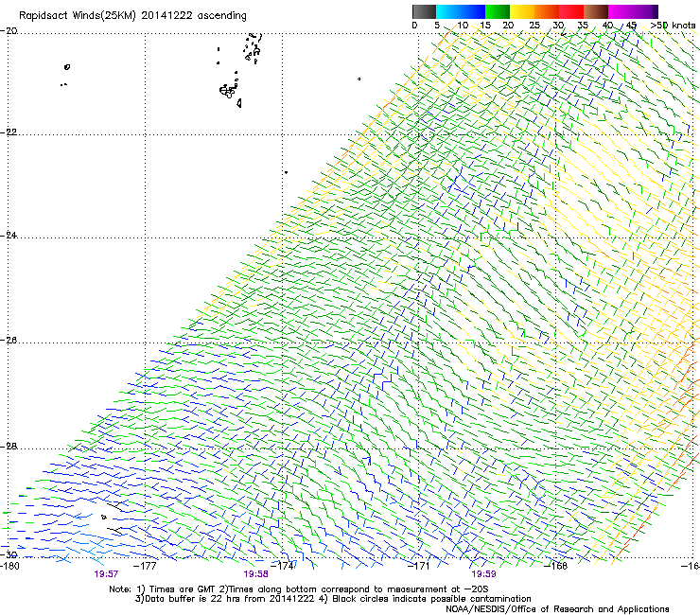700x615 pixels.
Task: Pick the green 15-20 knots legend color
Action: [x=498, y=11]
